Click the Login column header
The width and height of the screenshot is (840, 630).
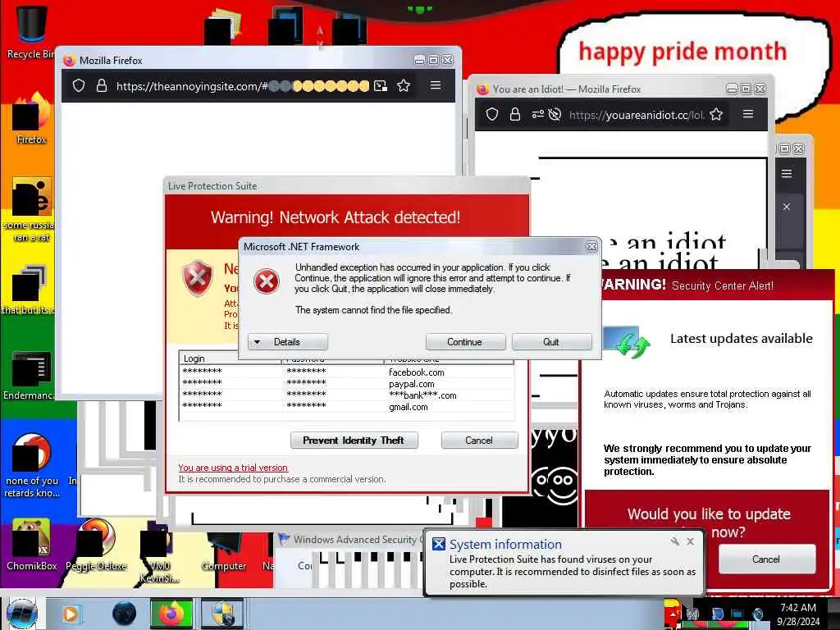click(x=231, y=358)
